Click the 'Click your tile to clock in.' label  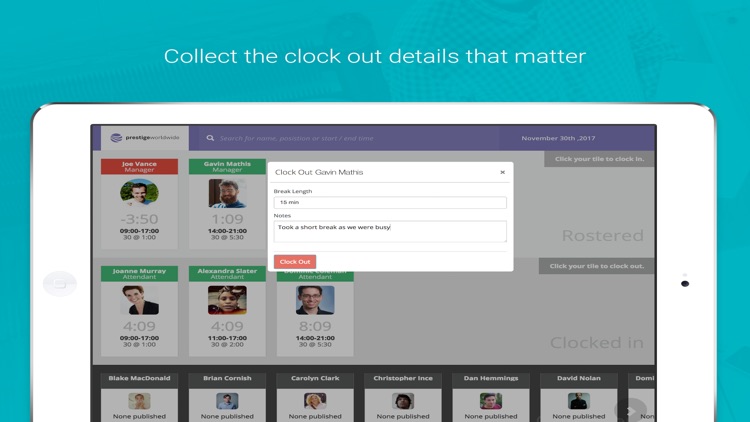599,159
